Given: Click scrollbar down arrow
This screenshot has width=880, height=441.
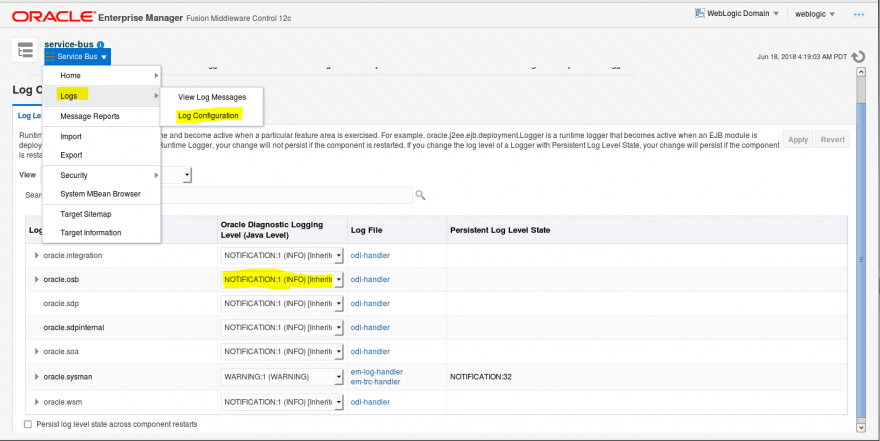Looking at the screenshot, I should pyautogui.click(x=861, y=428).
